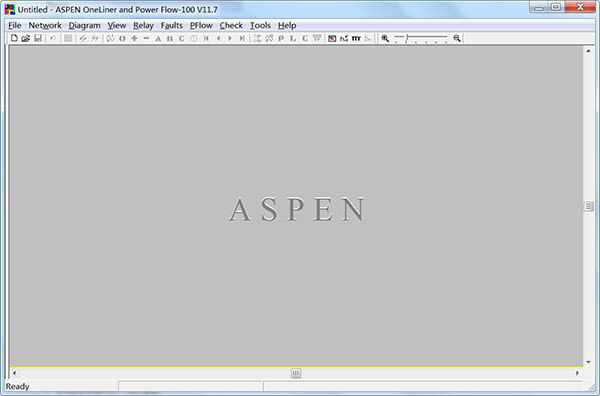The height and width of the screenshot is (396, 600).
Task: Click the horizontal scrollbar left arrow
Action: click(14, 373)
